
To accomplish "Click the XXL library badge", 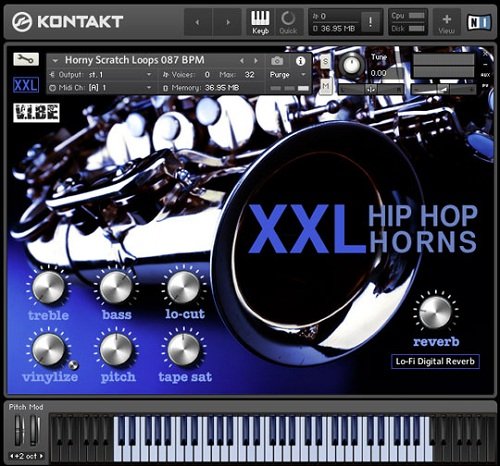I will pos(26,85).
